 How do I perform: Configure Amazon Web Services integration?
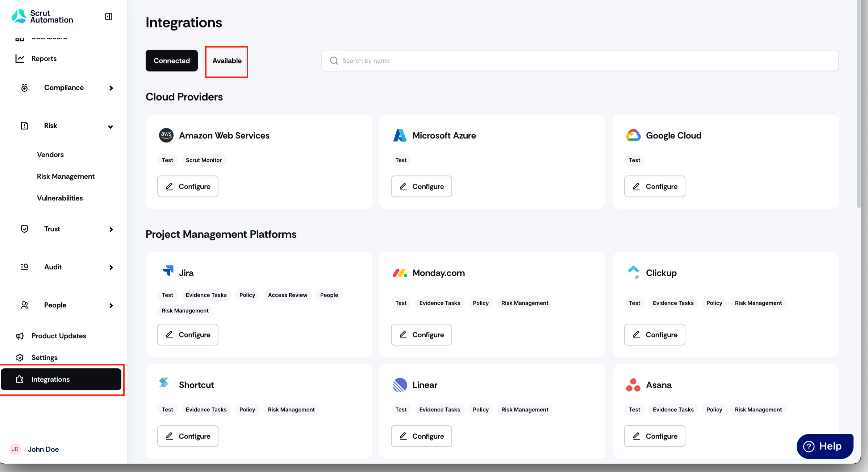(188, 186)
